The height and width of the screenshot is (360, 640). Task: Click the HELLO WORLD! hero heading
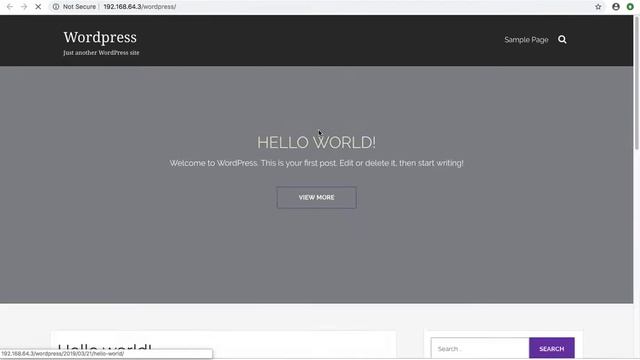[x=316, y=142]
